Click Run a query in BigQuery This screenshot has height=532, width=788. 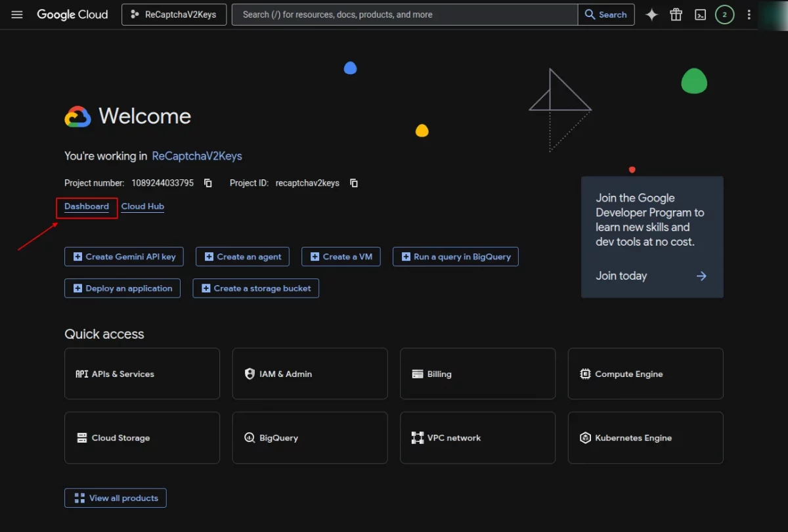pos(456,257)
